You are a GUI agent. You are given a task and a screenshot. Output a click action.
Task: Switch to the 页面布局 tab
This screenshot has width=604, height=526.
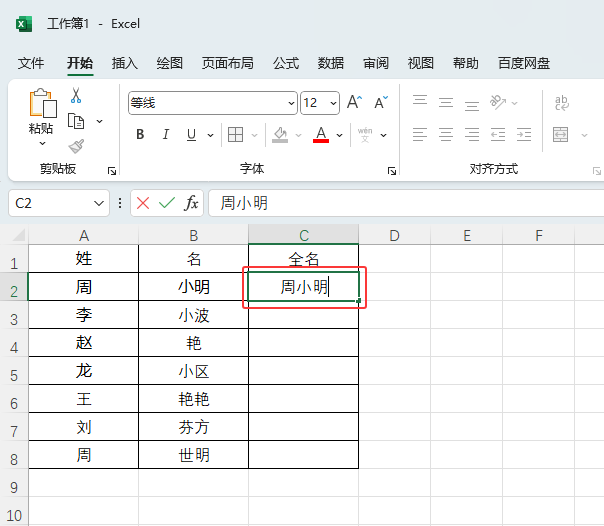pos(228,63)
